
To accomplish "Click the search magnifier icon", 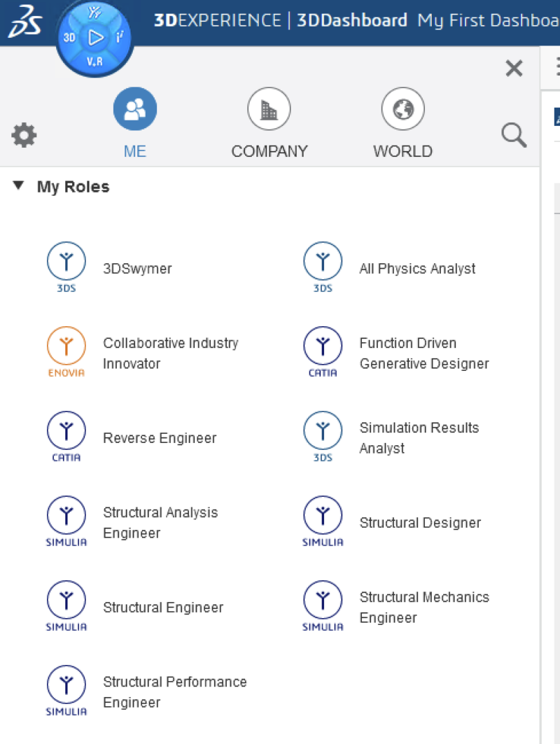I will pos(514,136).
